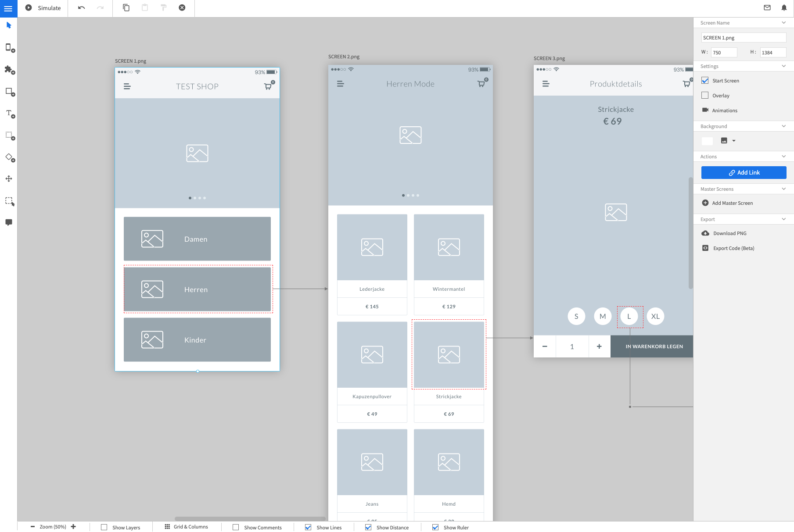Click Grid & Columns in the bottom bar
The width and height of the screenshot is (794, 532).
pos(186,527)
